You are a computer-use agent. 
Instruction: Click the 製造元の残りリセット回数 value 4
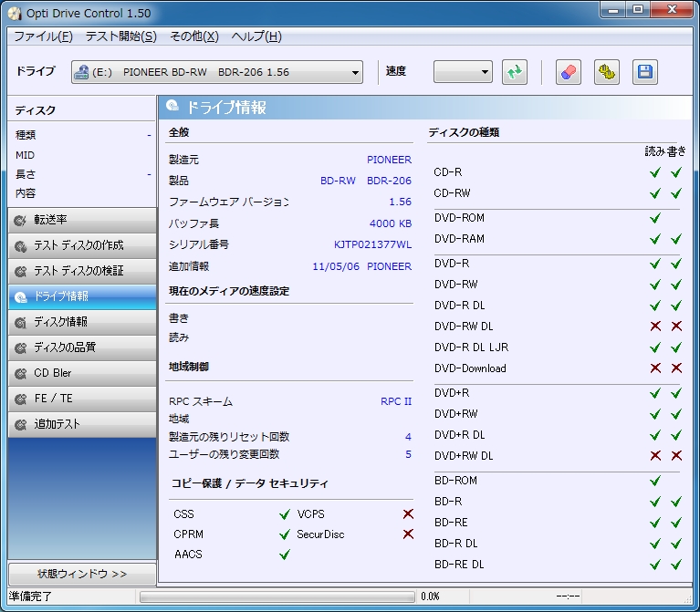(408, 437)
